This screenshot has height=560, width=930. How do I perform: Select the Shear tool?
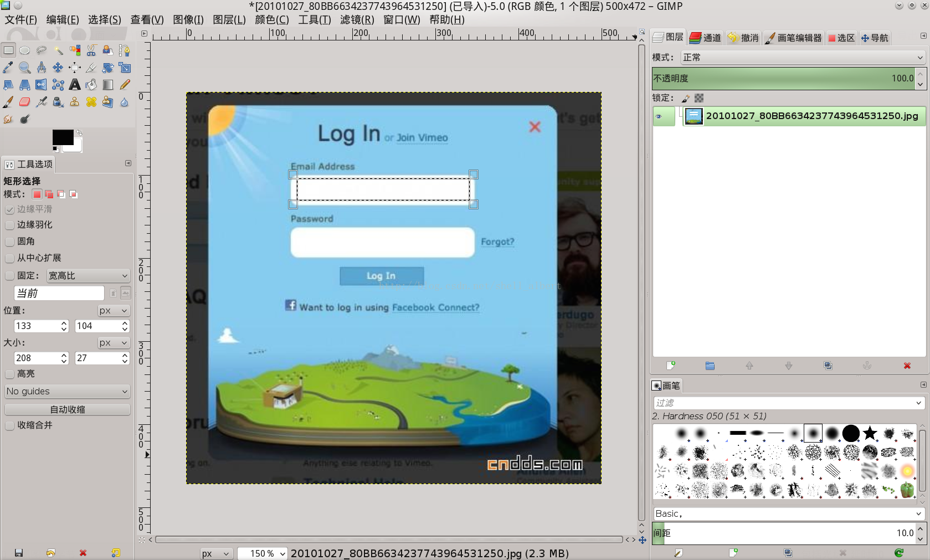pyautogui.click(x=8, y=85)
